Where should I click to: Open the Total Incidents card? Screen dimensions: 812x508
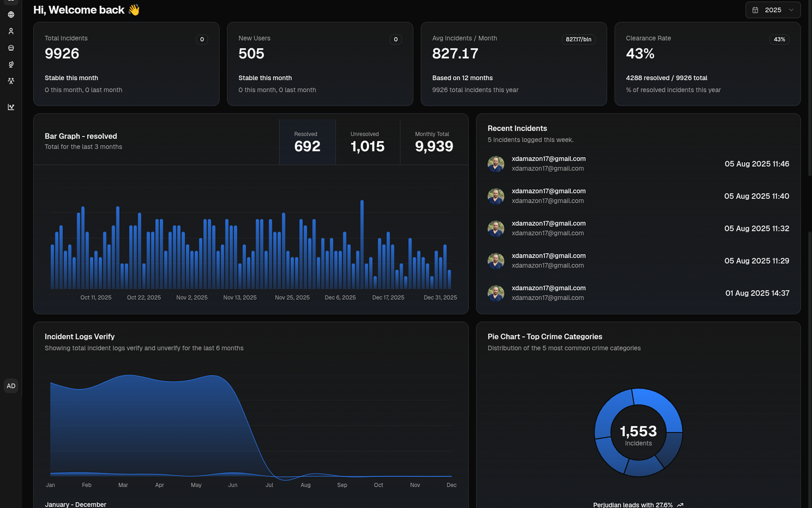[126, 64]
